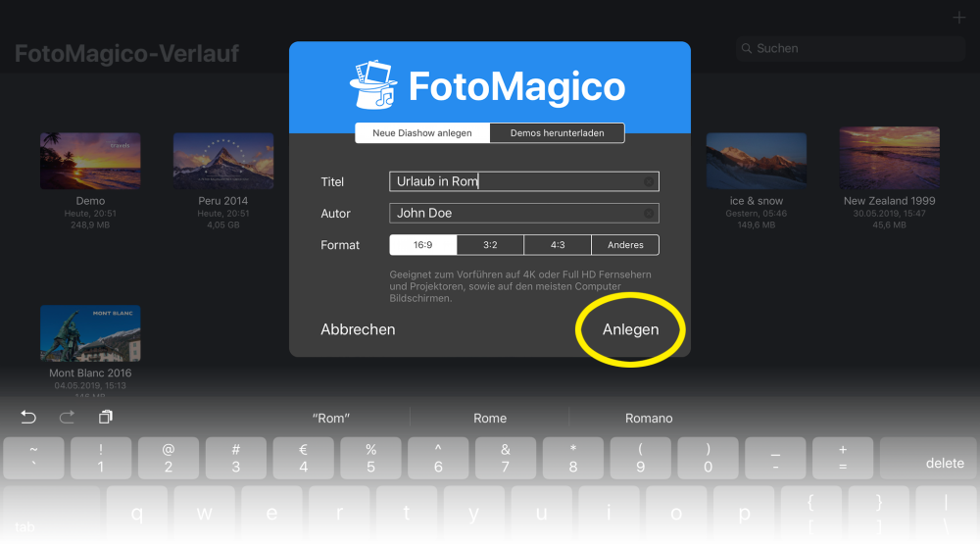Tap the New Zealand 1999 title label
This screenshot has width=980, height=549.
pos(890,201)
